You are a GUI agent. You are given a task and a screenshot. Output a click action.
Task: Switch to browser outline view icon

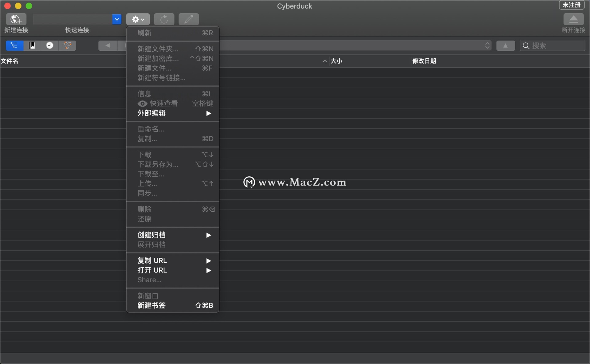pos(14,45)
